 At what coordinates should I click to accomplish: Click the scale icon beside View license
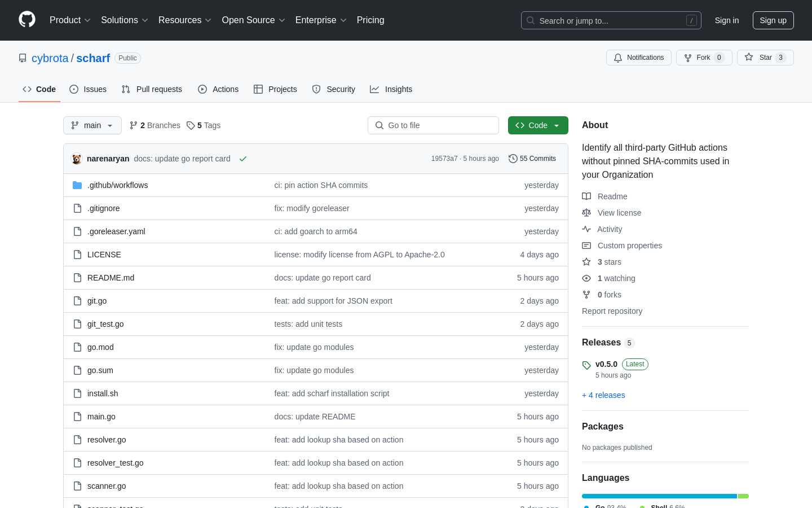click(586, 213)
